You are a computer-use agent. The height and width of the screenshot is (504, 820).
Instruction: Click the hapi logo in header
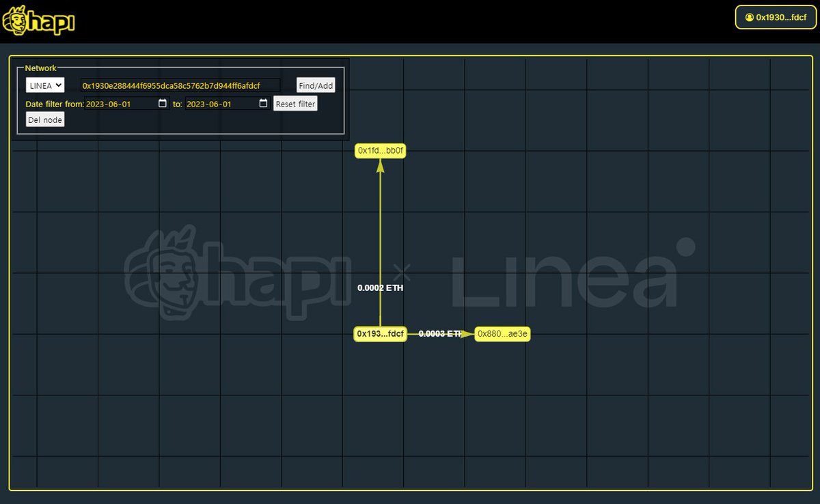click(39, 20)
